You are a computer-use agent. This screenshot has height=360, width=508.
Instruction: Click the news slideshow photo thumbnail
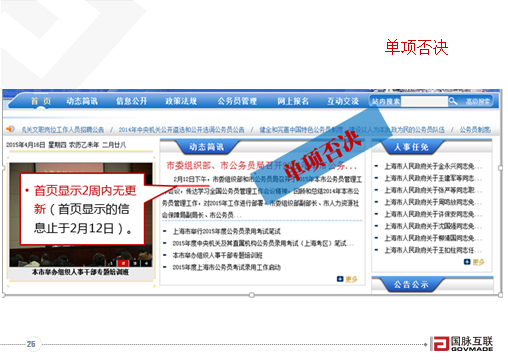81,215
